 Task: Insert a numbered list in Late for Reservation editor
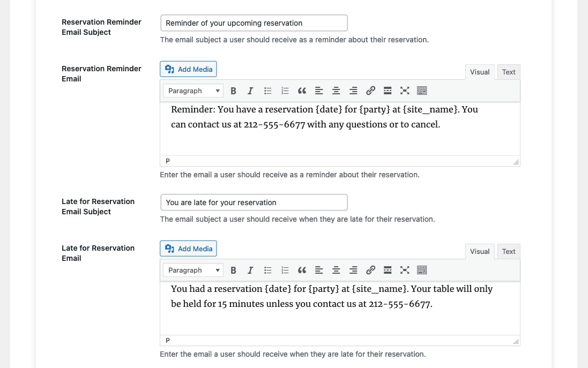point(285,269)
